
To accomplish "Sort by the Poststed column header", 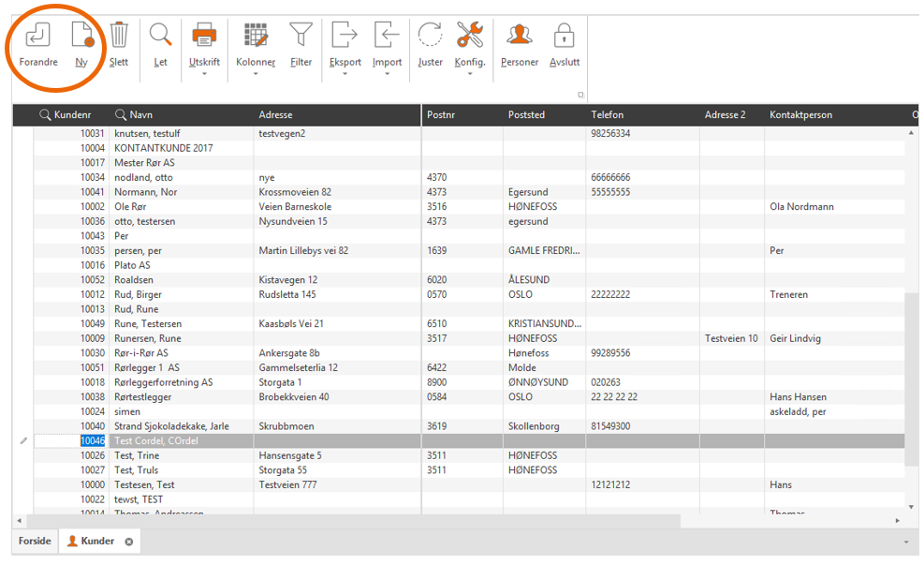I will [x=526, y=115].
